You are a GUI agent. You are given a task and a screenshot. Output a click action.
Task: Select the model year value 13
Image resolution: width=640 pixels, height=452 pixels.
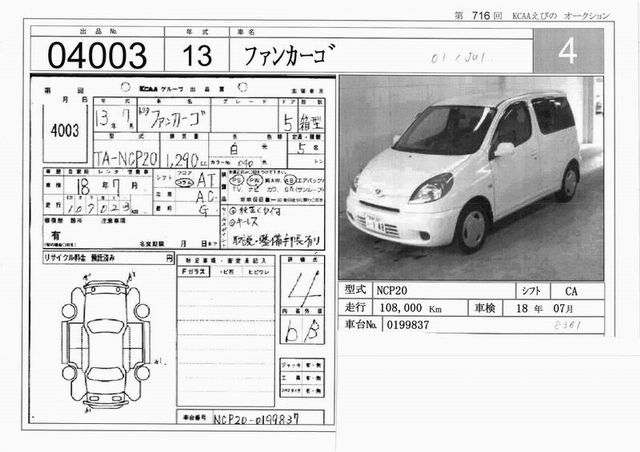[197, 56]
